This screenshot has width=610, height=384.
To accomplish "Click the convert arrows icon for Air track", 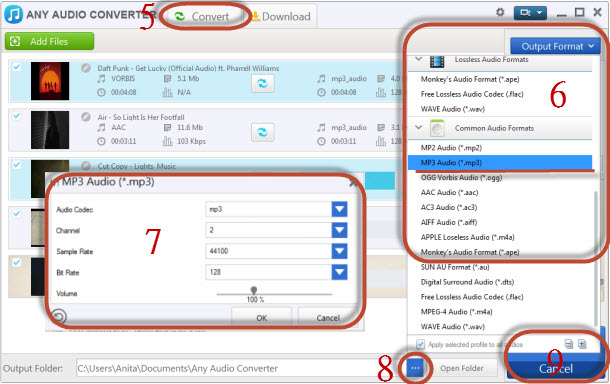I will click(x=263, y=132).
